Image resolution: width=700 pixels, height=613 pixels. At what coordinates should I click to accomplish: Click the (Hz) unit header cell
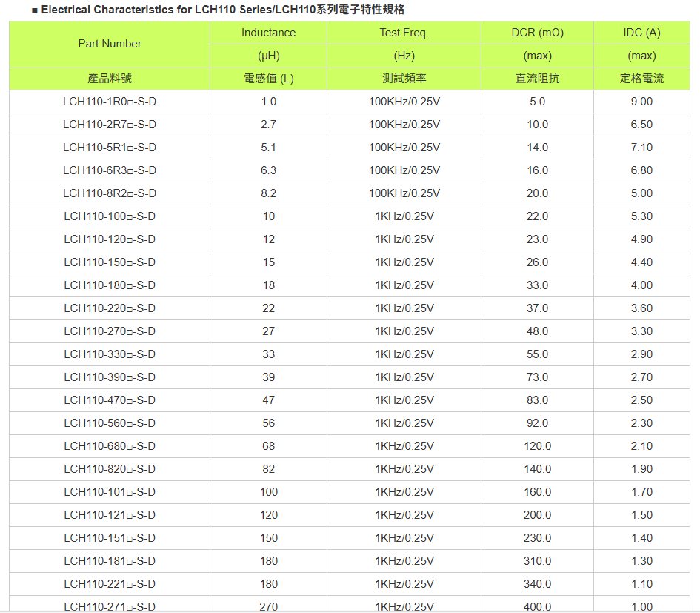404,56
